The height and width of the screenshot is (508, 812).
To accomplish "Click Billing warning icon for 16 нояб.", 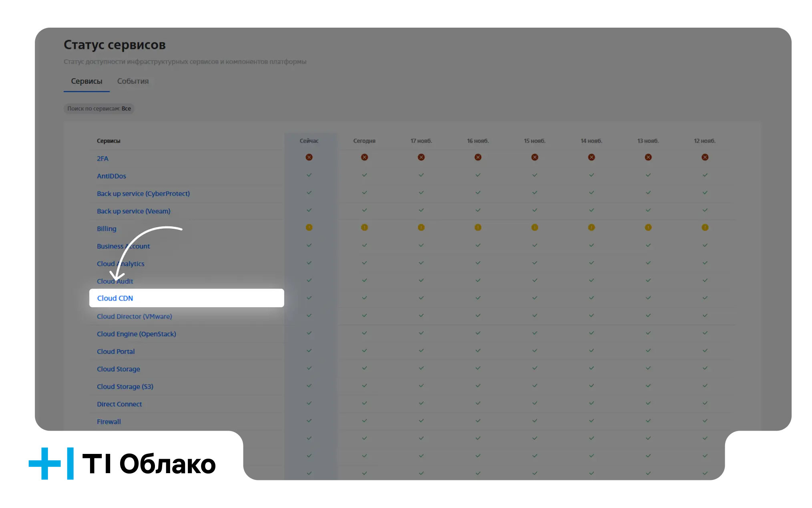I will point(478,228).
